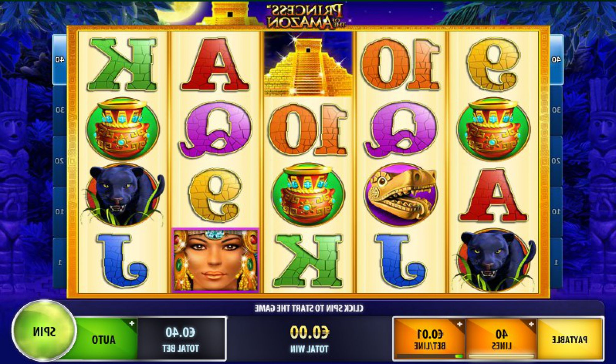Start autoplay with the AUTO button

pos(103,340)
